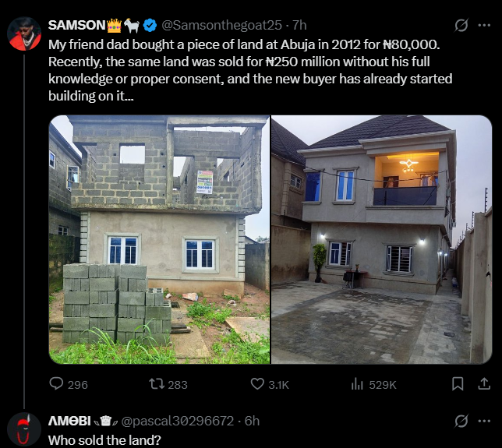Bookmark SAMSON's post
Viewport: 502px width, 448px height.
(458, 384)
